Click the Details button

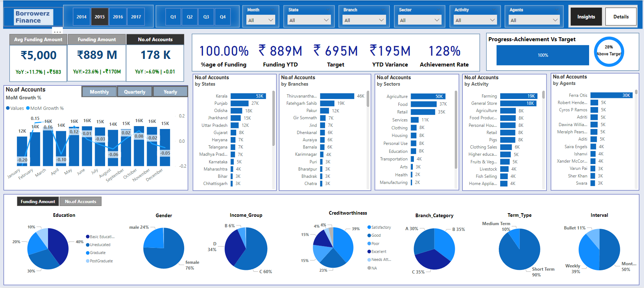[x=621, y=17]
